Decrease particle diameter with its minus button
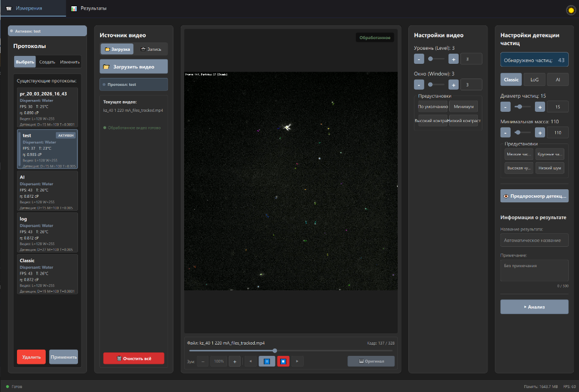 pos(506,107)
